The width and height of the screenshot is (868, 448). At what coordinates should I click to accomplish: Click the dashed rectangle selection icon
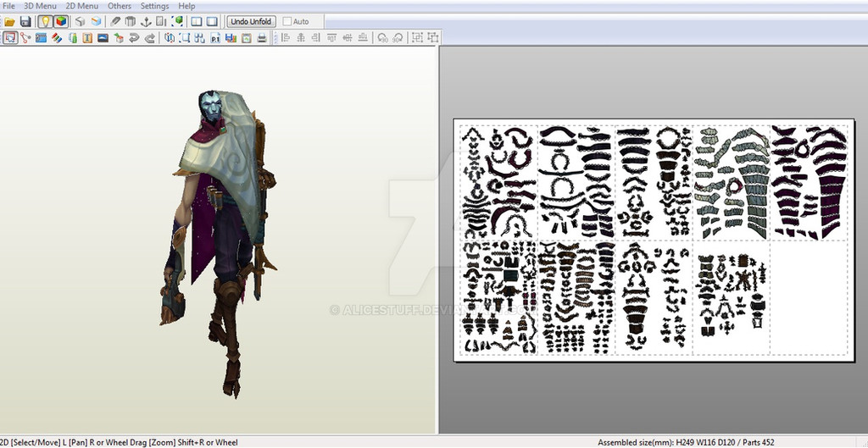point(185,37)
